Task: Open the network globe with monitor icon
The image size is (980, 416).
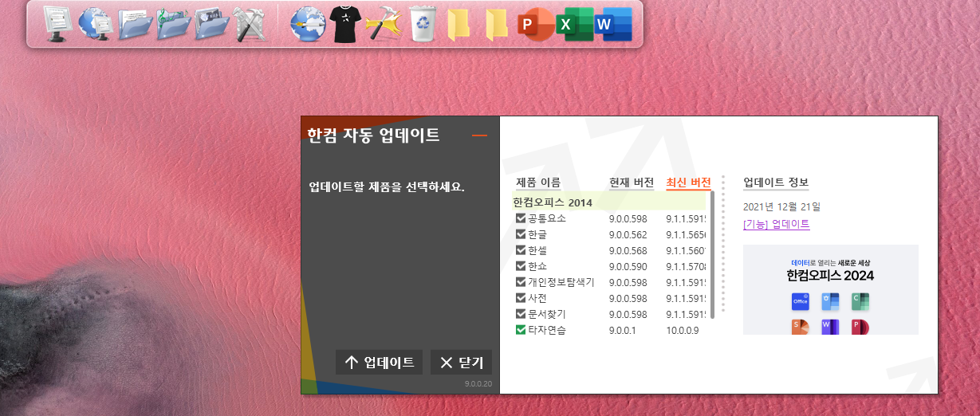Action: tap(96, 24)
